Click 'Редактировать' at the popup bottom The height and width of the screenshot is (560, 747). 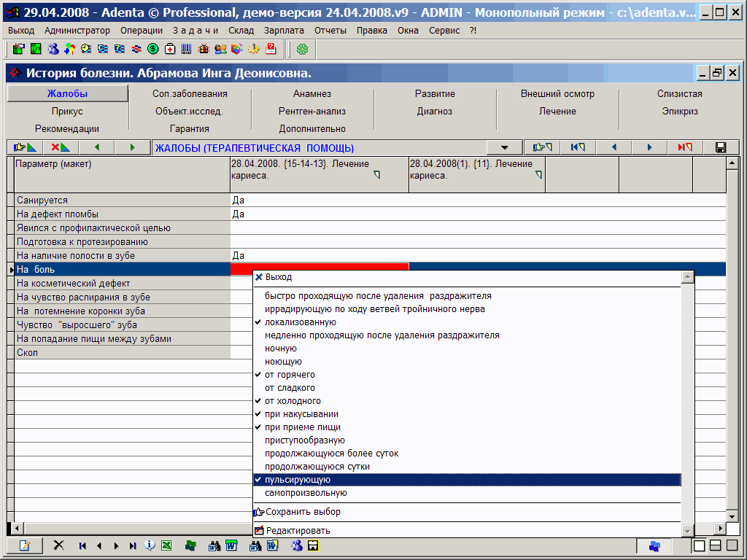pos(298,530)
